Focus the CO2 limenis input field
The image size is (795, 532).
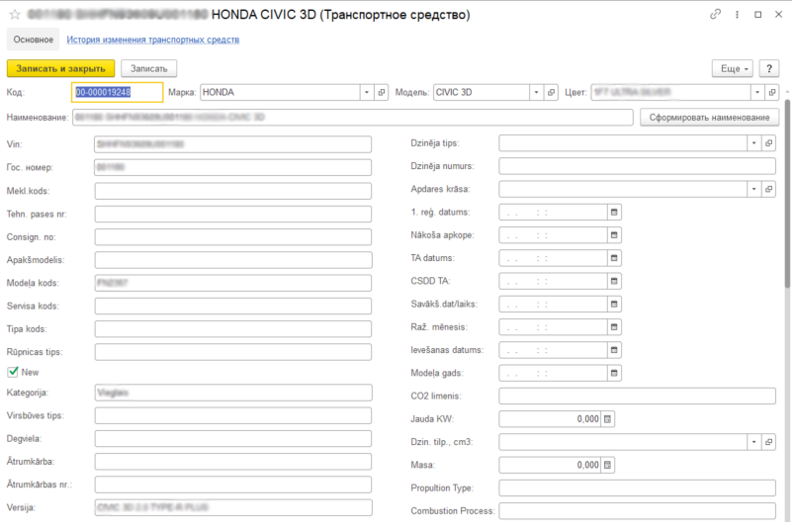[x=638, y=397]
